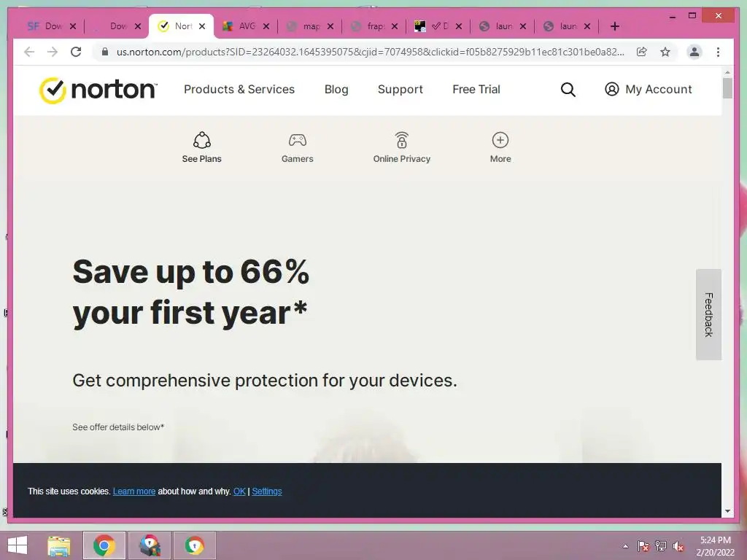Open a new tab with plus button
The height and width of the screenshot is (560, 747).
pos(614,27)
